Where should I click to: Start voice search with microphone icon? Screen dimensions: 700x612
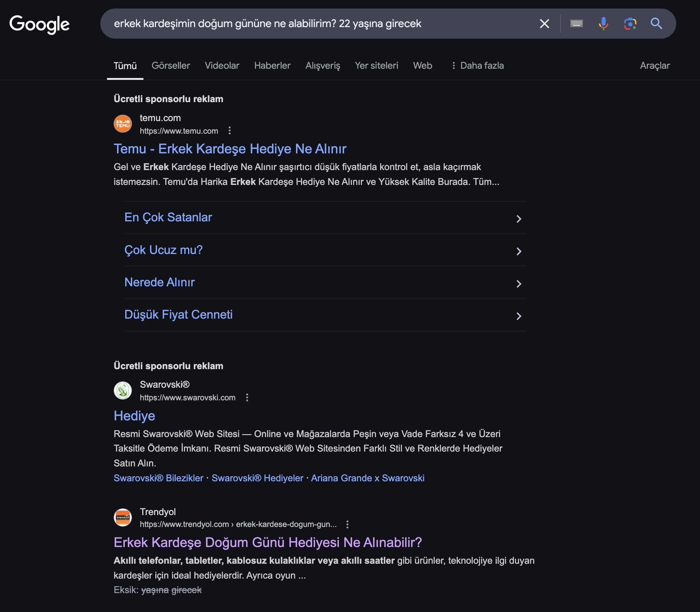click(x=603, y=24)
